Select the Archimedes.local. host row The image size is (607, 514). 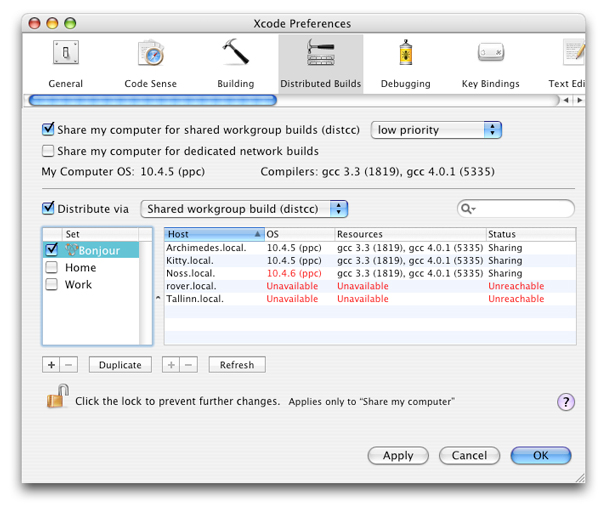point(370,248)
